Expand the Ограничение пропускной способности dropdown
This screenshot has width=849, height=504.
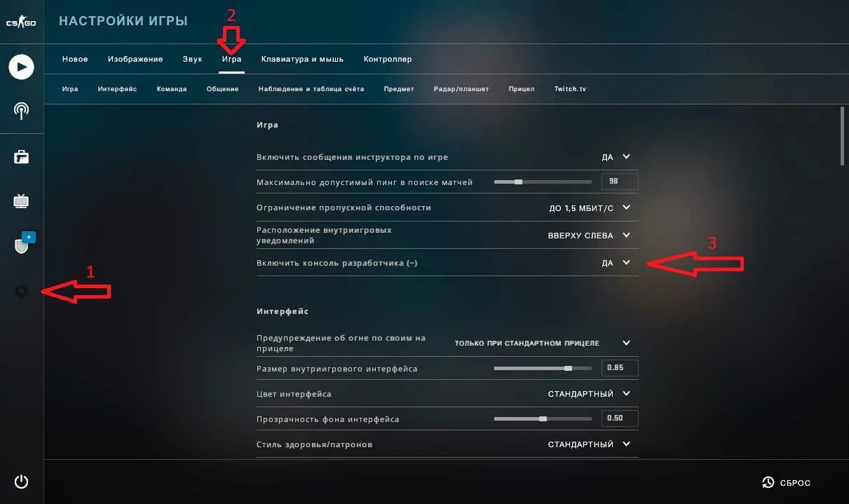pyautogui.click(x=590, y=207)
